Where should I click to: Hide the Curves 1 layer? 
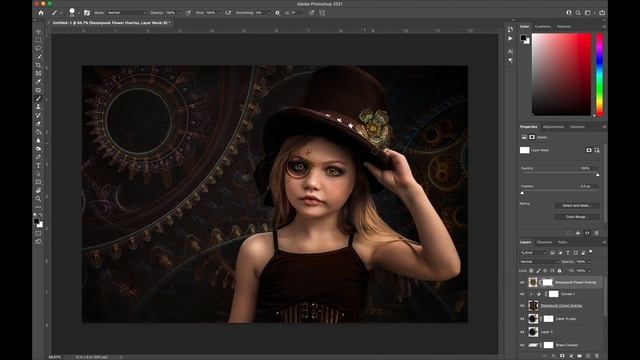(x=522, y=294)
